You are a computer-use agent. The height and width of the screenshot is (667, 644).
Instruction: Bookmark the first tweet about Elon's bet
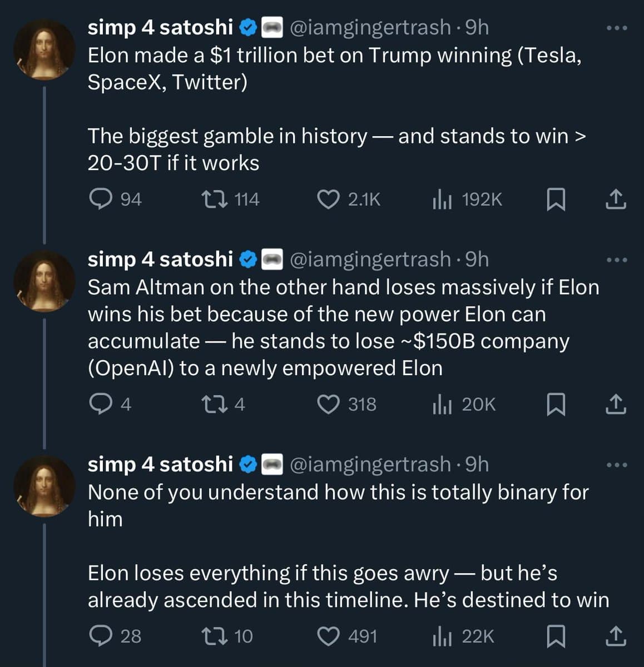(556, 199)
